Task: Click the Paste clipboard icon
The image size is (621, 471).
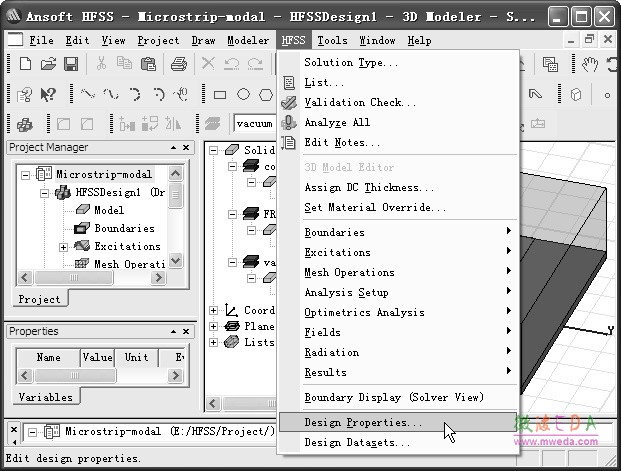Action: point(149,64)
